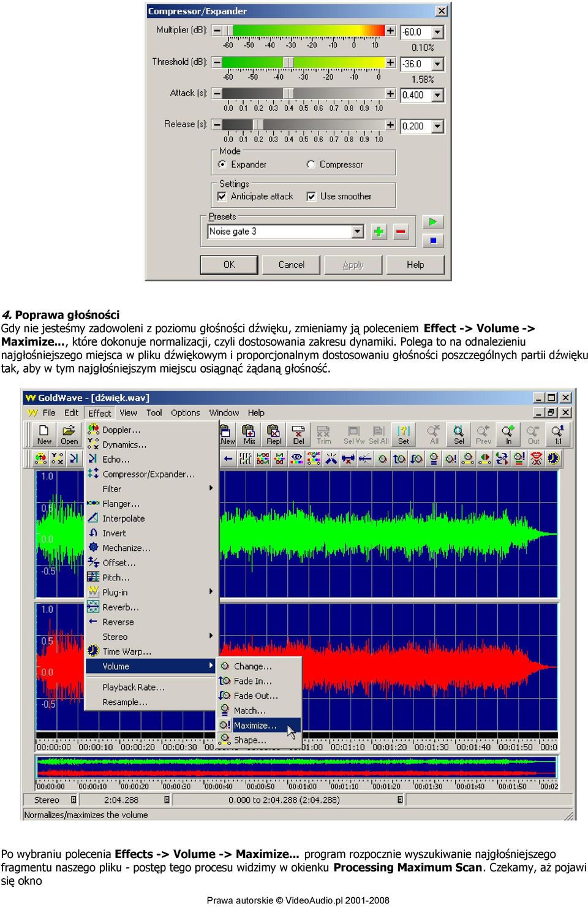
Task: Open the Attack value dropdown arrow
Action: [x=437, y=95]
